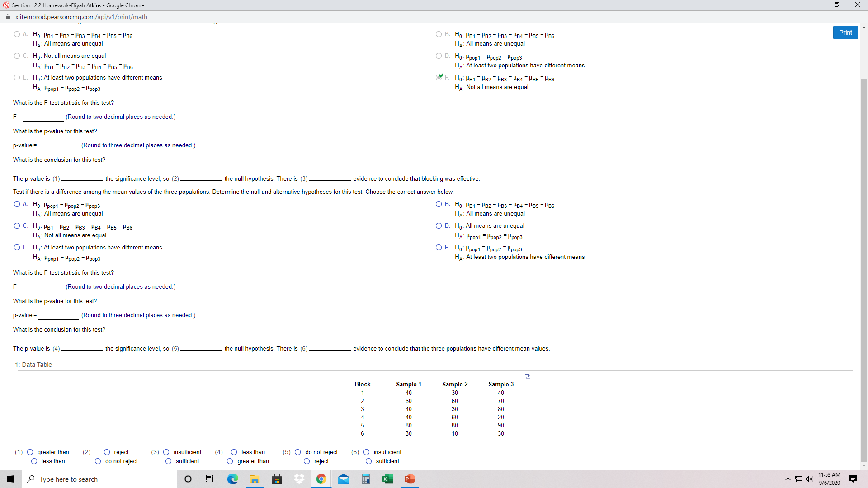Switch to PowerPoint in the taskbar
The width and height of the screenshot is (868, 488).
[410, 479]
